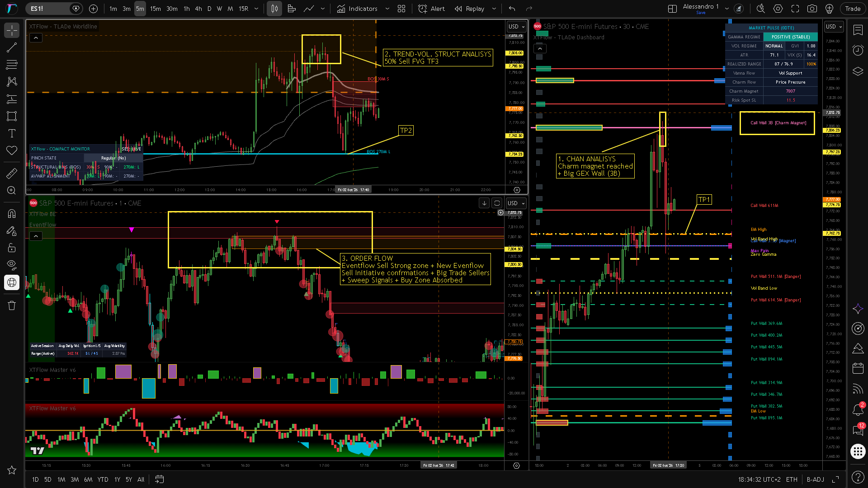Select the text annotation tool
The width and height of the screenshot is (868, 488).
coord(12,133)
